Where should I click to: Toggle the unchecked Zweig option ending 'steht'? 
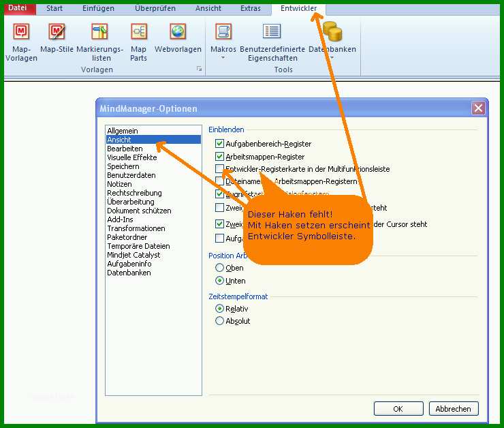219,207
